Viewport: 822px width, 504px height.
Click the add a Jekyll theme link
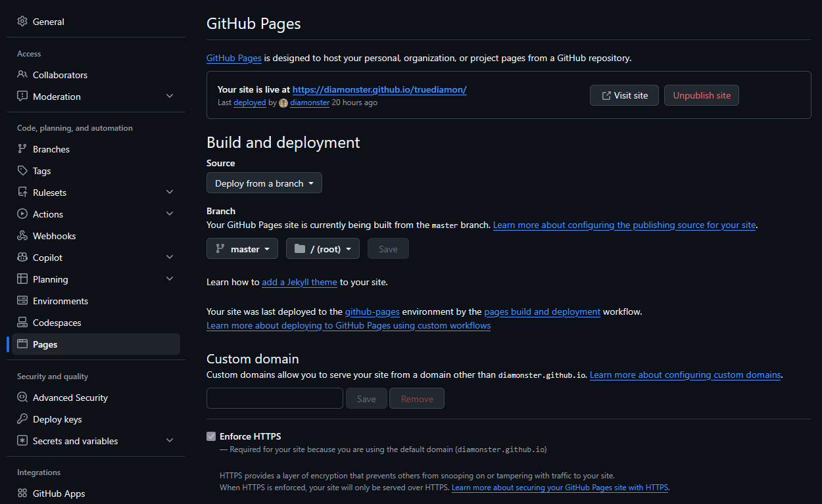pyautogui.click(x=299, y=282)
